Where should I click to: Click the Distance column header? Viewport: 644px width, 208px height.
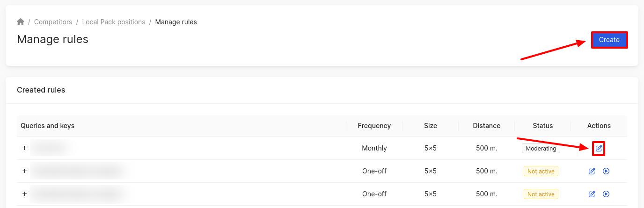click(486, 126)
